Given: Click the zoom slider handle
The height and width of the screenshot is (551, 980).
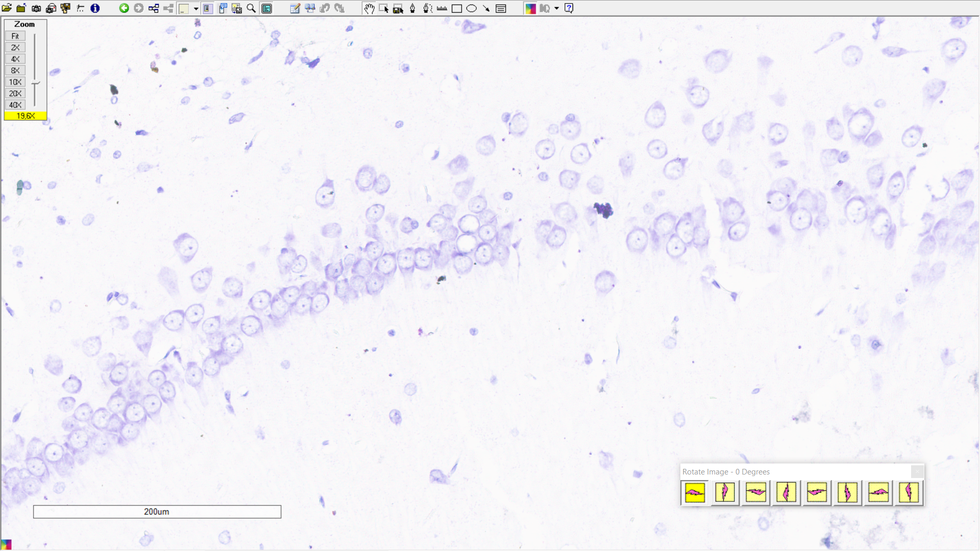Looking at the screenshot, I should (35, 83).
